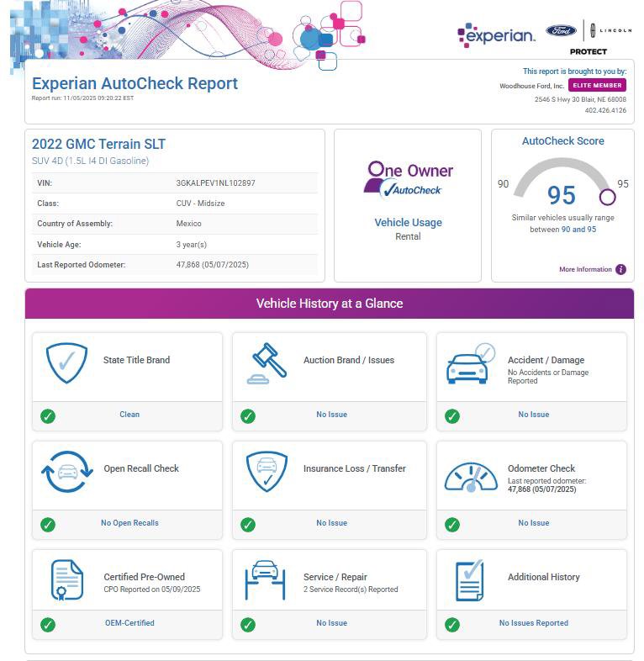This screenshot has height=661, width=644.
Task: Open the OEM-Certified link
Action: (129, 624)
